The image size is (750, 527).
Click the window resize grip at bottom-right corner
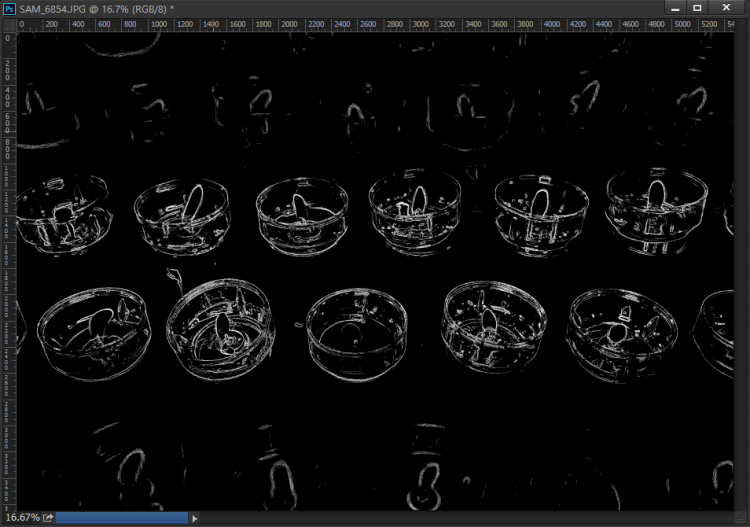(741, 518)
